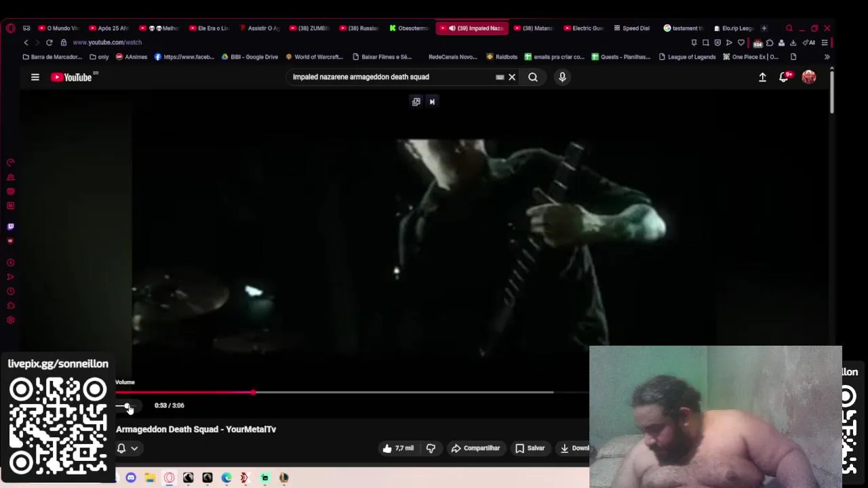Open Discord from the taskbar
The height and width of the screenshot is (488, 868).
pyautogui.click(x=131, y=478)
